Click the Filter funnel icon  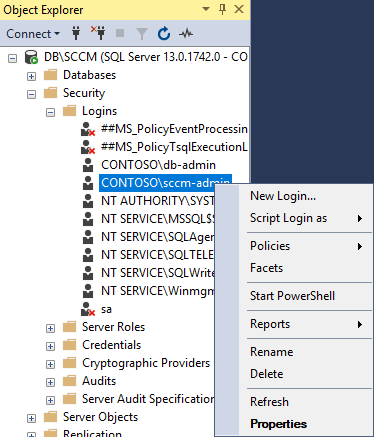coord(142,34)
